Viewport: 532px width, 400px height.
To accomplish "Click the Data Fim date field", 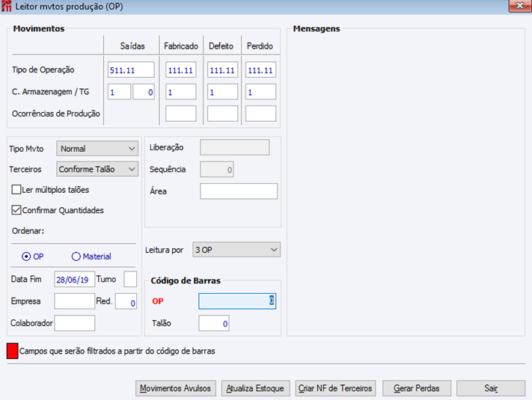I will coord(74,280).
